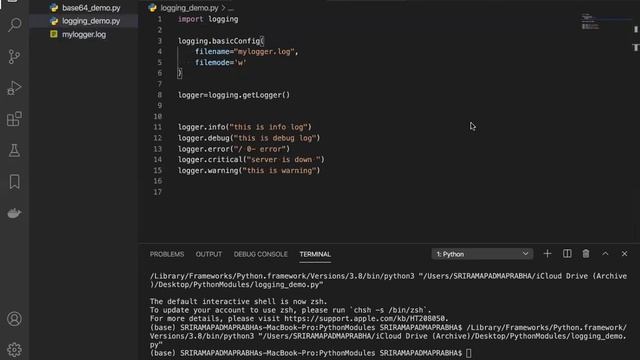Click logging_demo.py breadcrumb

click(x=189, y=8)
